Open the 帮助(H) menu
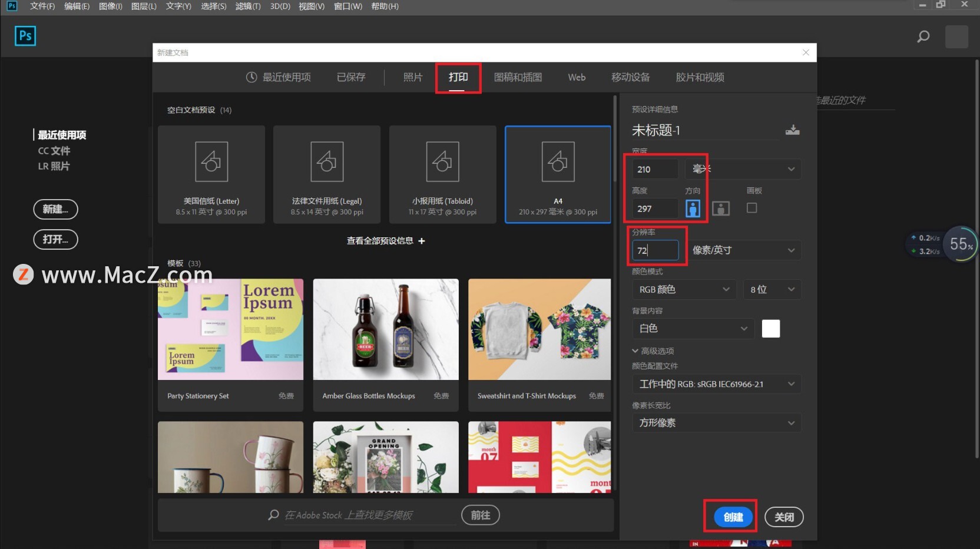Screen dimensions: 980x549 click(385, 6)
